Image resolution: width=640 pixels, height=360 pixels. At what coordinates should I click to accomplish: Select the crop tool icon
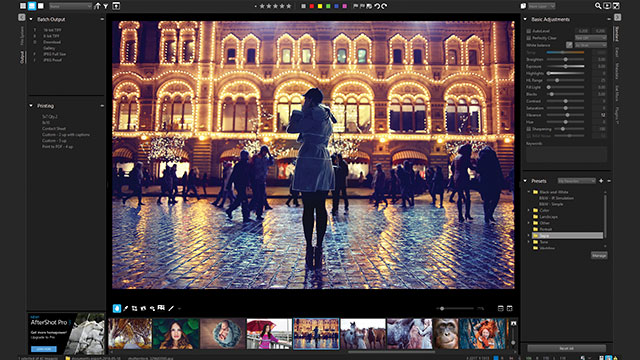[x=134, y=309]
